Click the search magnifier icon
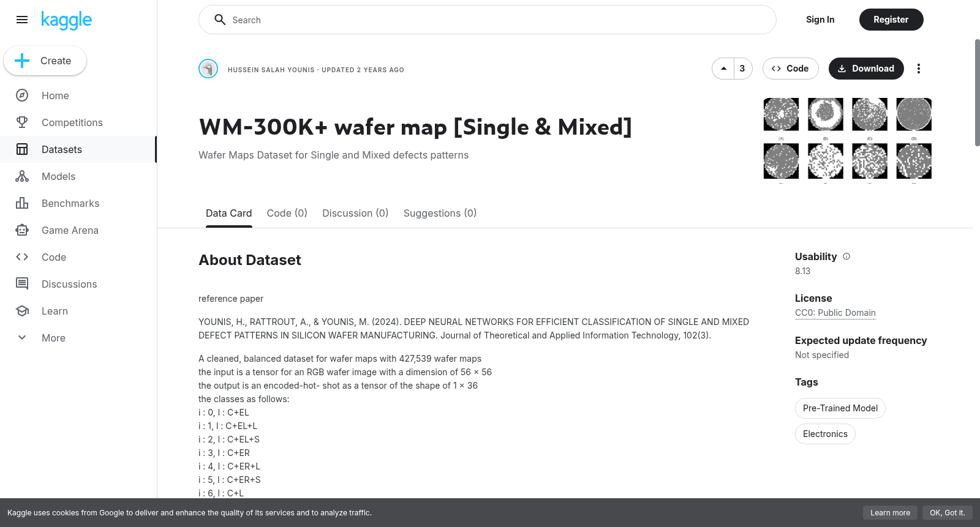This screenshot has height=527, width=980. coord(220,20)
